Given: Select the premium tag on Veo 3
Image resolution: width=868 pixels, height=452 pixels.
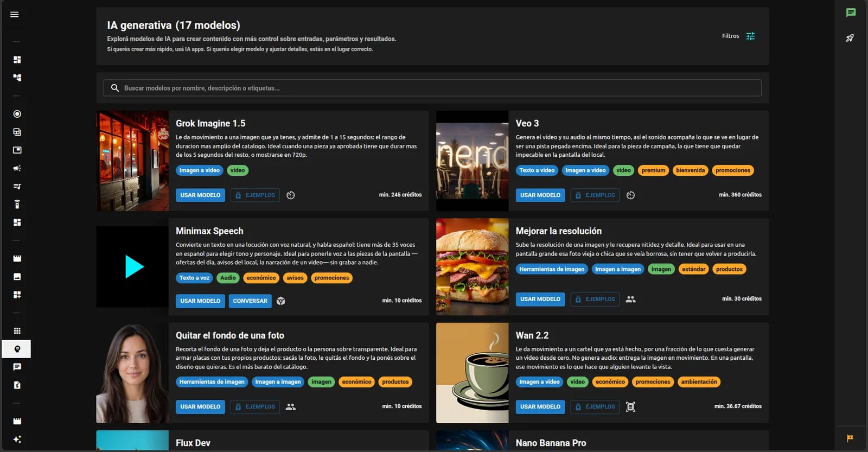Looking at the screenshot, I should (653, 170).
